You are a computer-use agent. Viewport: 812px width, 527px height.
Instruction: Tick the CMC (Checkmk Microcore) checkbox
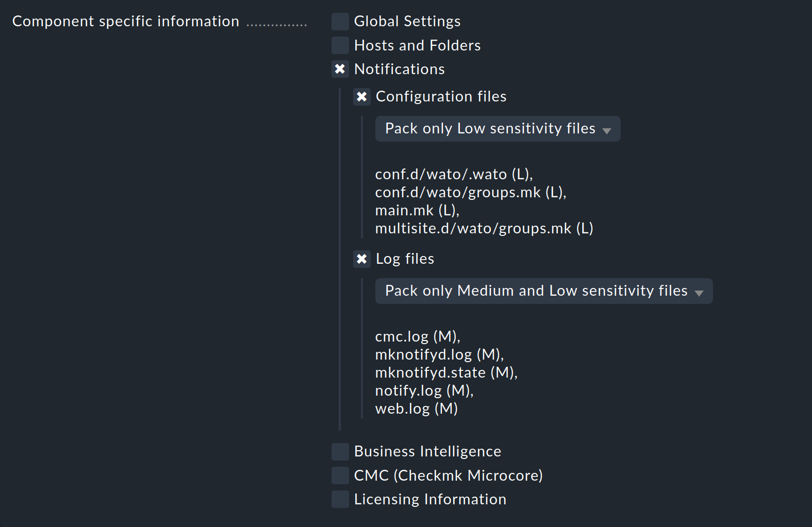(340, 475)
